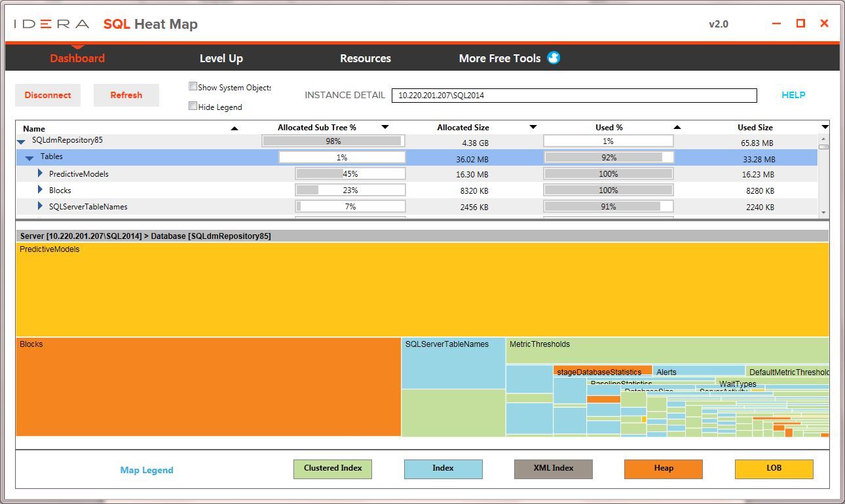This screenshot has height=504, width=845.
Task: Click the Map Legend label
Action: [147, 470]
